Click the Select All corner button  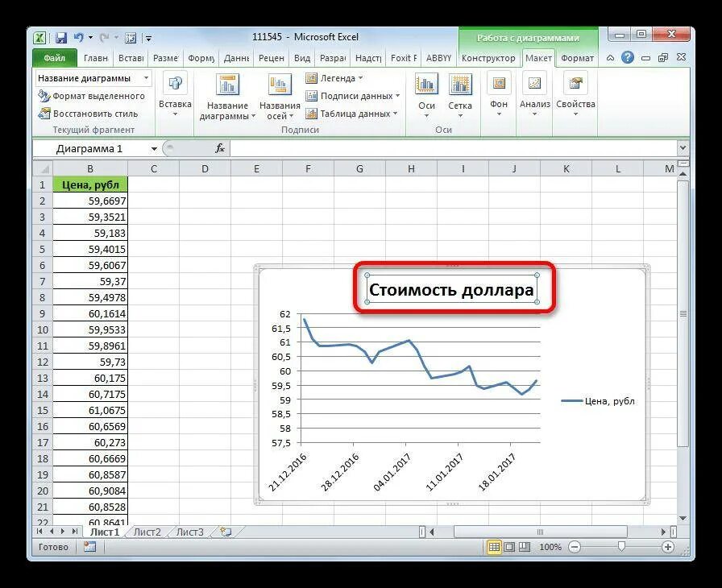click(43, 169)
